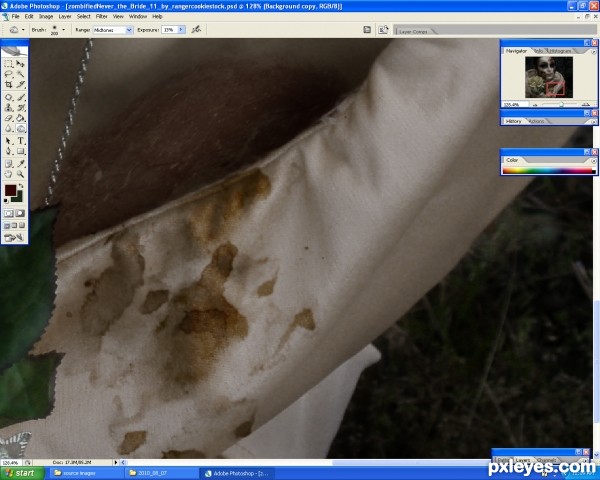Open the File menu

15,16
